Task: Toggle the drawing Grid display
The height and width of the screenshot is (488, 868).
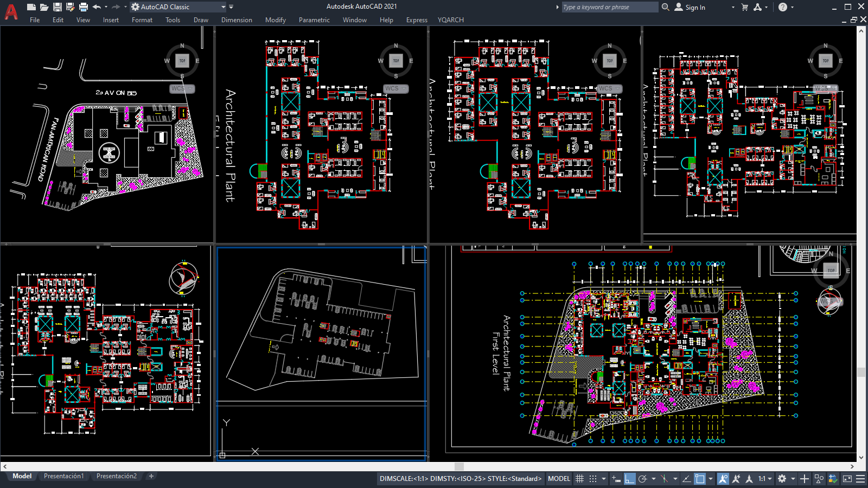Action: (579, 479)
